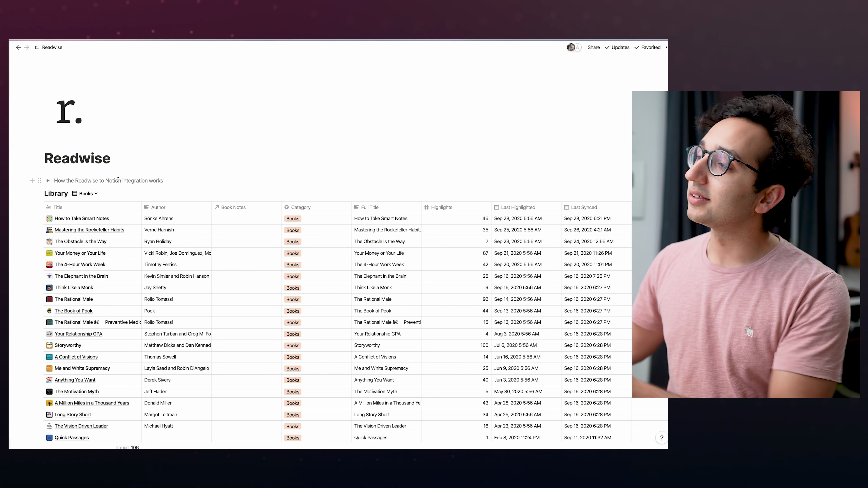868x488 pixels.
Task: Go back with the left arrow
Action: (x=18, y=47)
